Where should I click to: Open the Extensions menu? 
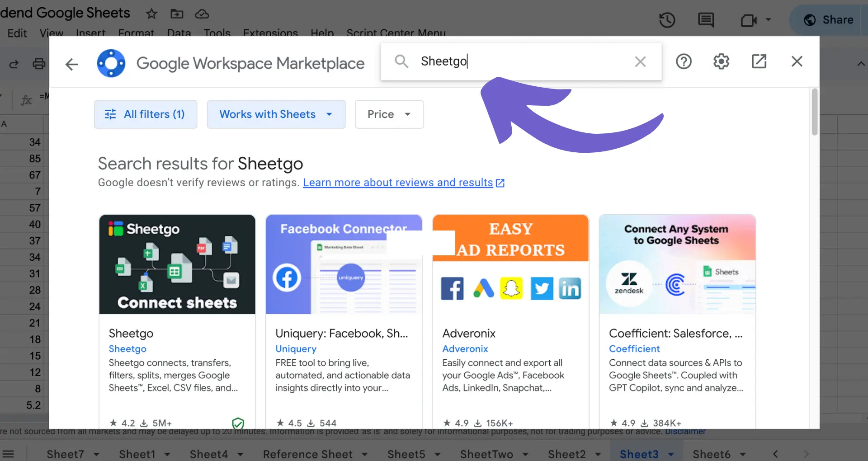tap(270, 33)
